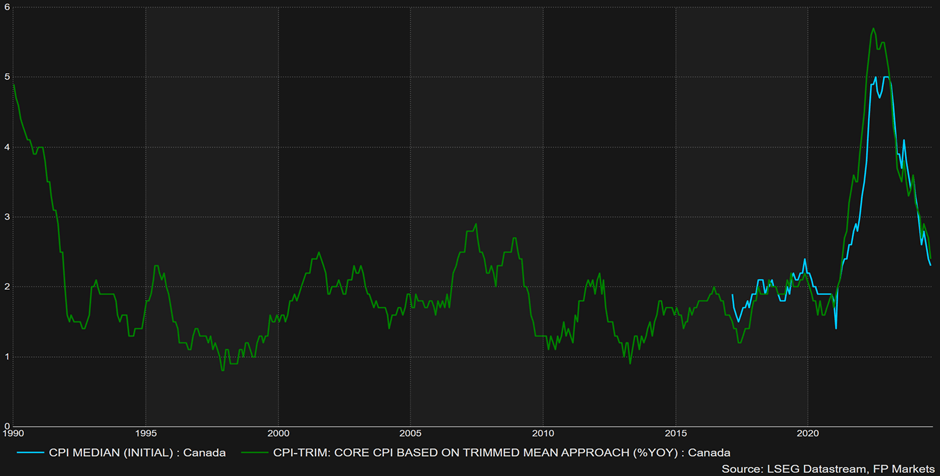Click the y-axis label 4
Screen dimensions: 940x476
[6, 147]
